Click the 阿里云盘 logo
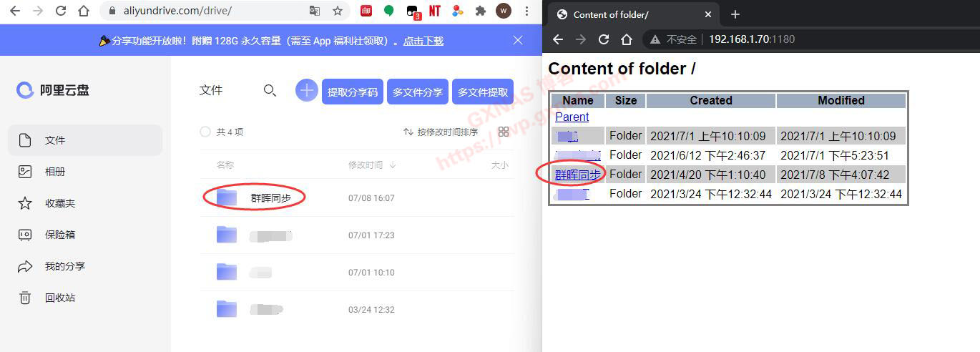 pos(53,90)
